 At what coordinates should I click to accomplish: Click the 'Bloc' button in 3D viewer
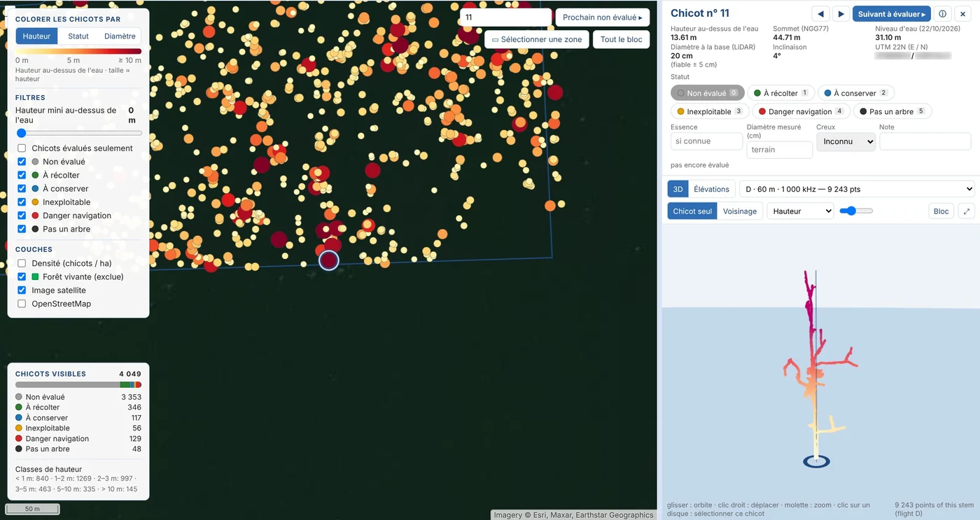click(x=941, y=211)
